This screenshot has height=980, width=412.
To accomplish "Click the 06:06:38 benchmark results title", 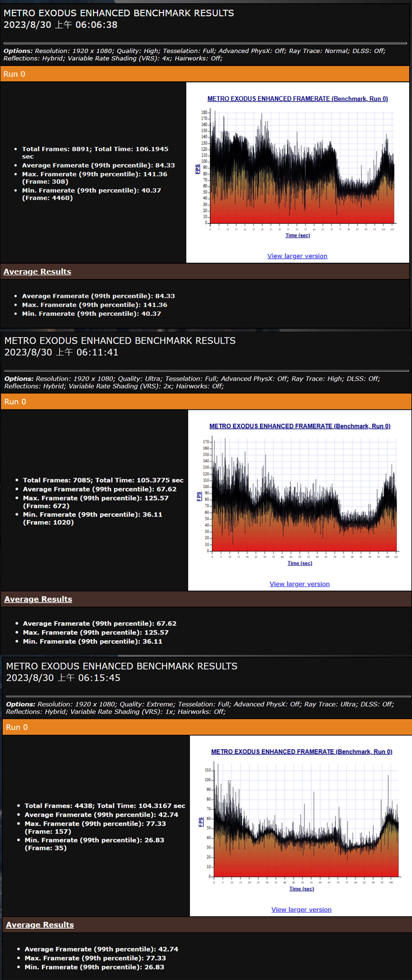I will [x=119, y=19].
